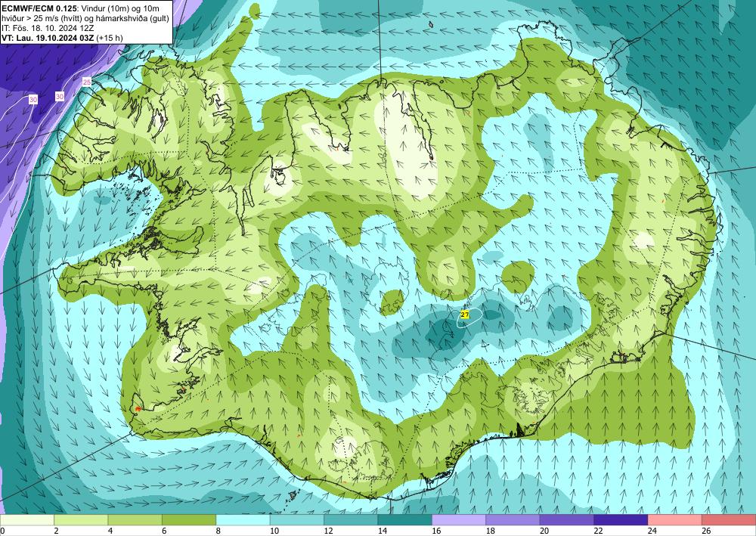Screen dimensions: 756x536
Task: Click legend scale number 0
Action: pos(2,531)
